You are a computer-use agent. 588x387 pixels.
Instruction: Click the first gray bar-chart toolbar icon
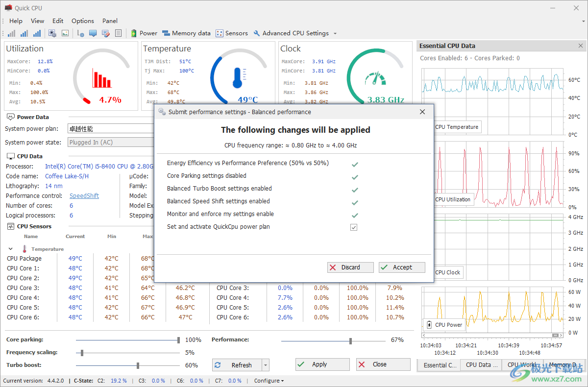coord(11,33)
